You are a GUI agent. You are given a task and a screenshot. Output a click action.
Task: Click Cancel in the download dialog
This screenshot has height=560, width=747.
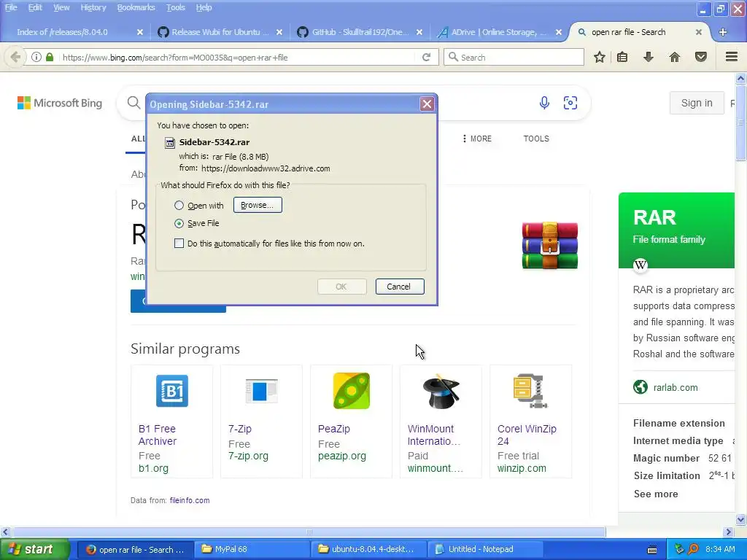coord(399,287)
